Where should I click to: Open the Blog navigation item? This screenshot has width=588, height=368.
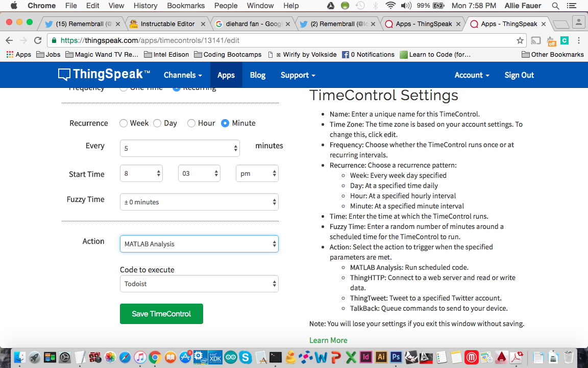click(258, 75)
